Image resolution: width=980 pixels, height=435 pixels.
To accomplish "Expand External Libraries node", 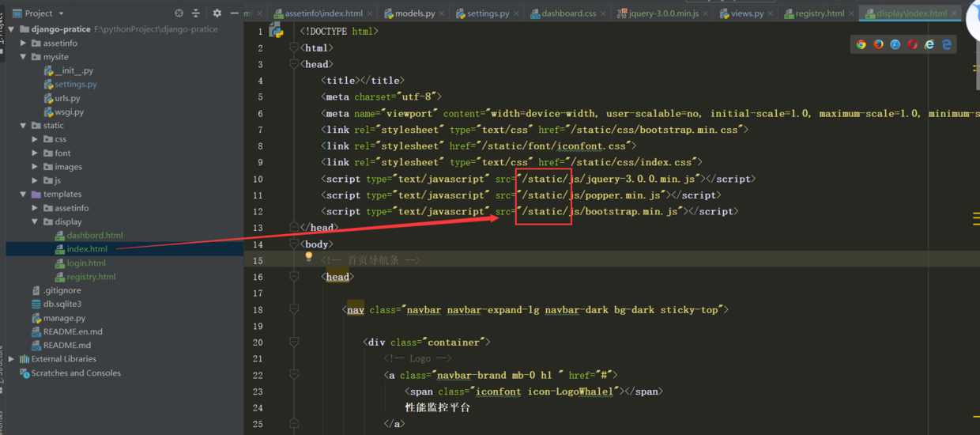I will (13, 359).
